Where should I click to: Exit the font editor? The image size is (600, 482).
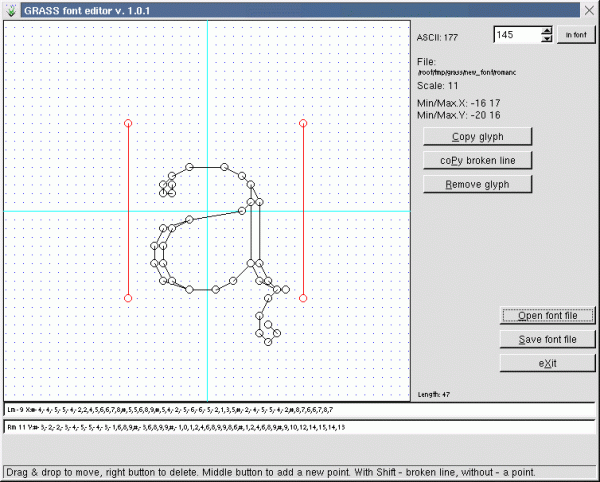pyautogui.click(x=547, y=364)
